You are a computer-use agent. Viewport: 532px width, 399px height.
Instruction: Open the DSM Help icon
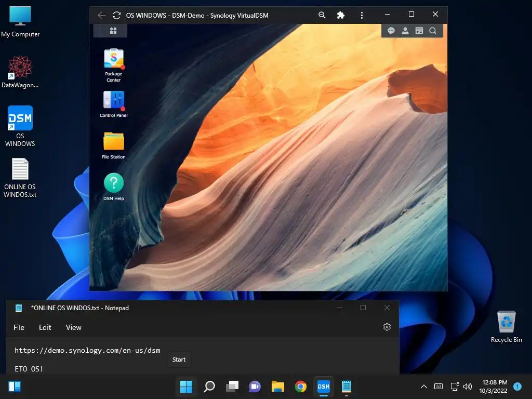click(x=114, y=187)
